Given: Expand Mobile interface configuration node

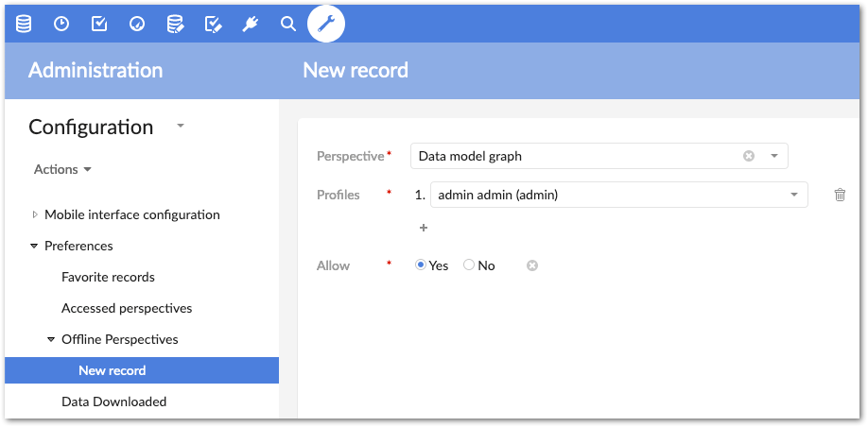Looking at the screenshot, I should tap(36, 214).
